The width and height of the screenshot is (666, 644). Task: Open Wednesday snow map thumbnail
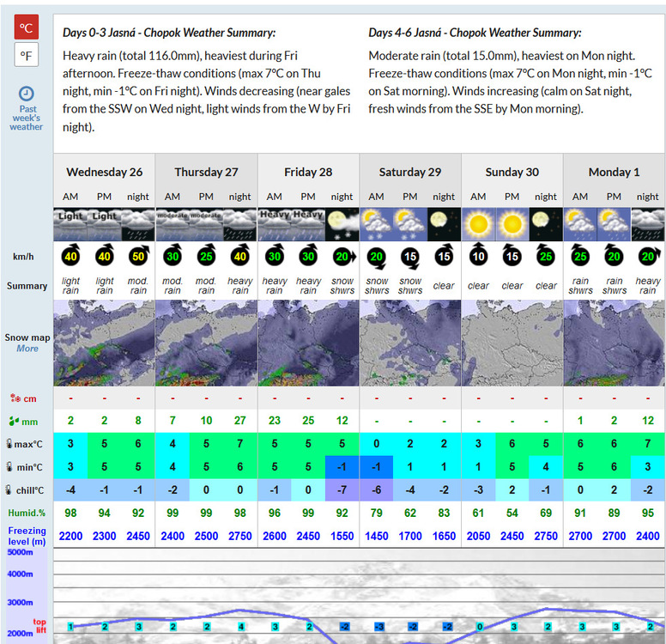pos(105,343)
